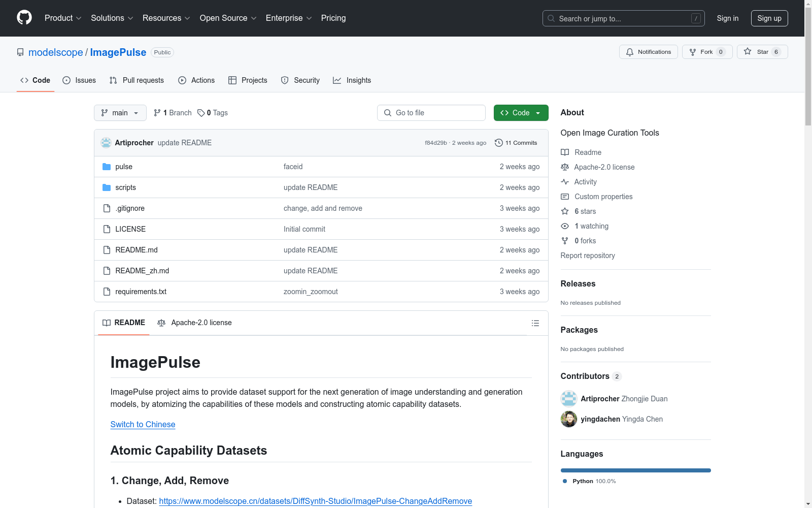Open the green Code dropdown
The height and width of the screenshot is (508, 812).
point(521,113)
